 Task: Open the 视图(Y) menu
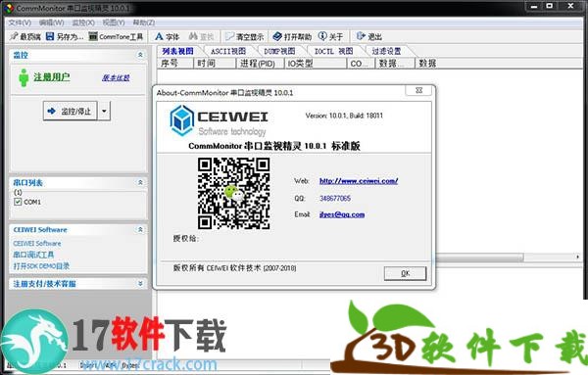coord(114,23)
